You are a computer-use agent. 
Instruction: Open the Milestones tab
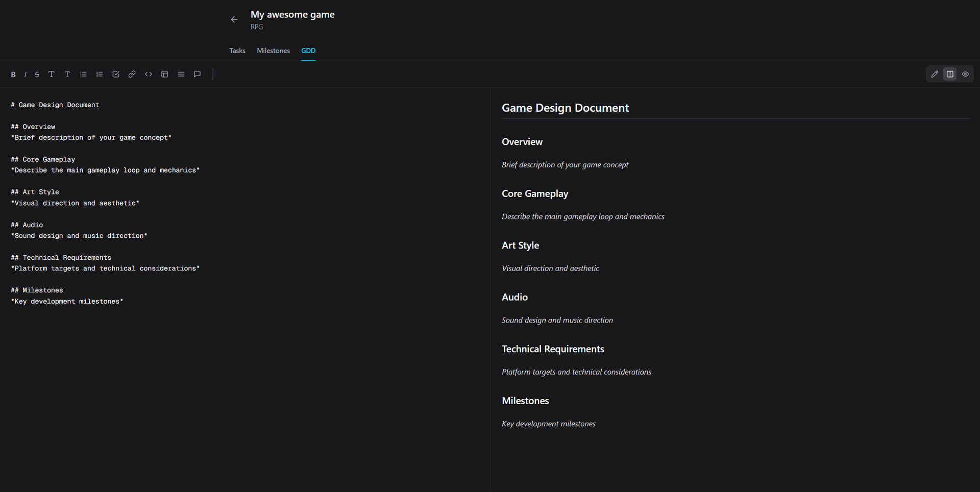[x=273, y=51]
